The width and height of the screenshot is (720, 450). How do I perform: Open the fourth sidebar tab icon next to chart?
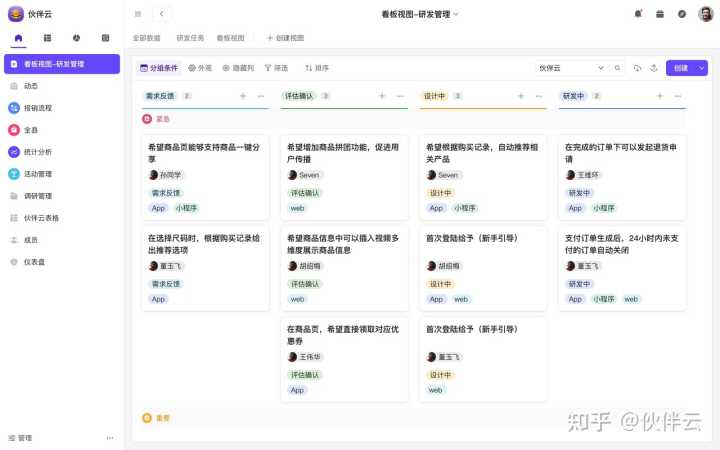(105, 38)
